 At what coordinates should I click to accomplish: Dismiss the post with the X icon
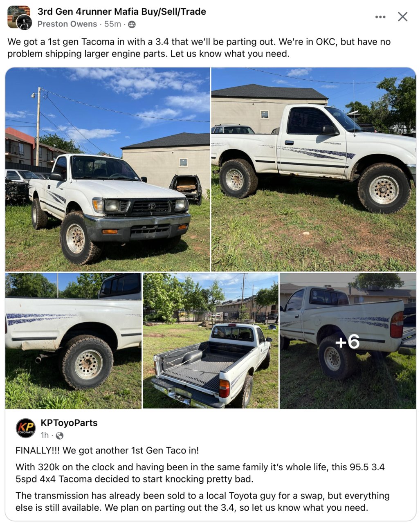point(403,17)
